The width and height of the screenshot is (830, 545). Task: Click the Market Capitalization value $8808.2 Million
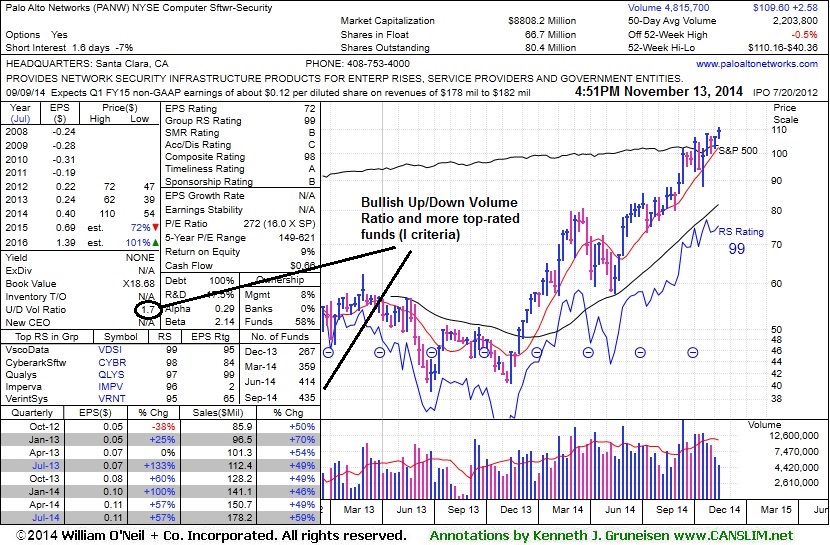(x=542, y=21)
